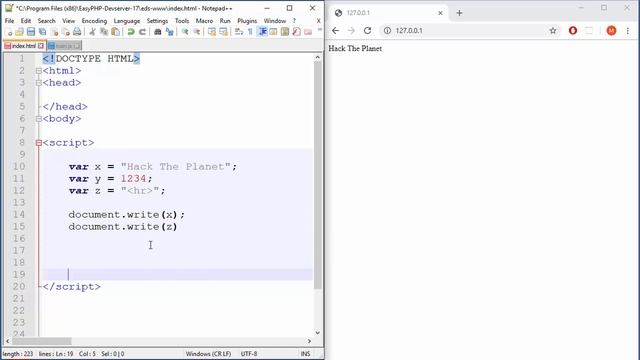Open the File menu
This screenshot has width=640, height=360.
tap(9, 20)
